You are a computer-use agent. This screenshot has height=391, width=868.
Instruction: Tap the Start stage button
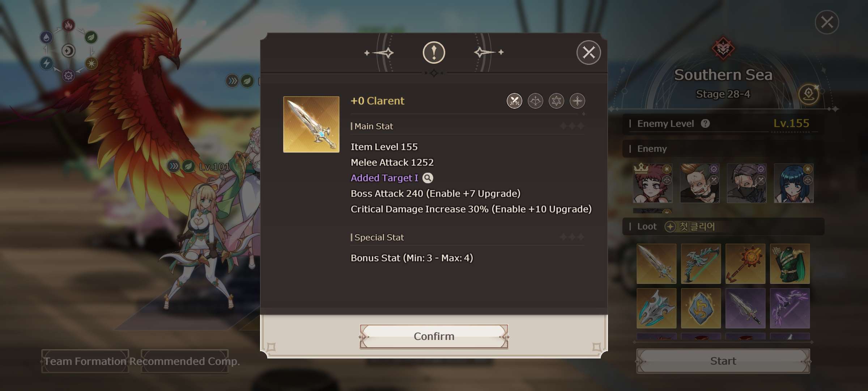pos(723,361)
